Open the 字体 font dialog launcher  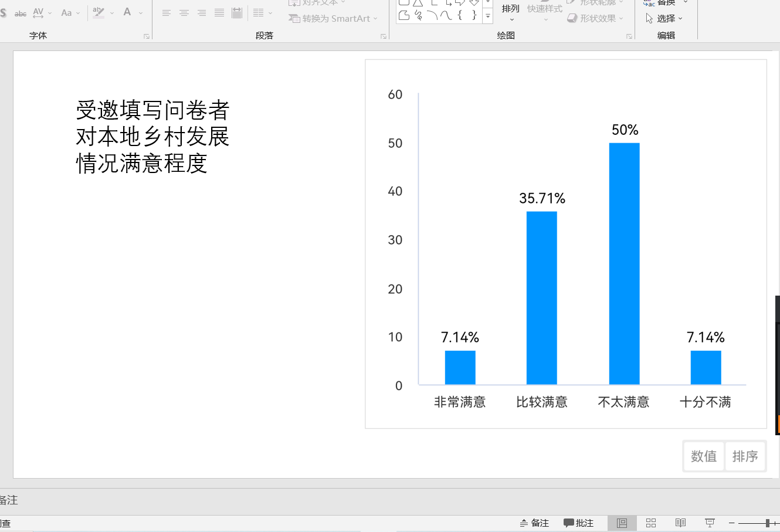146,36
